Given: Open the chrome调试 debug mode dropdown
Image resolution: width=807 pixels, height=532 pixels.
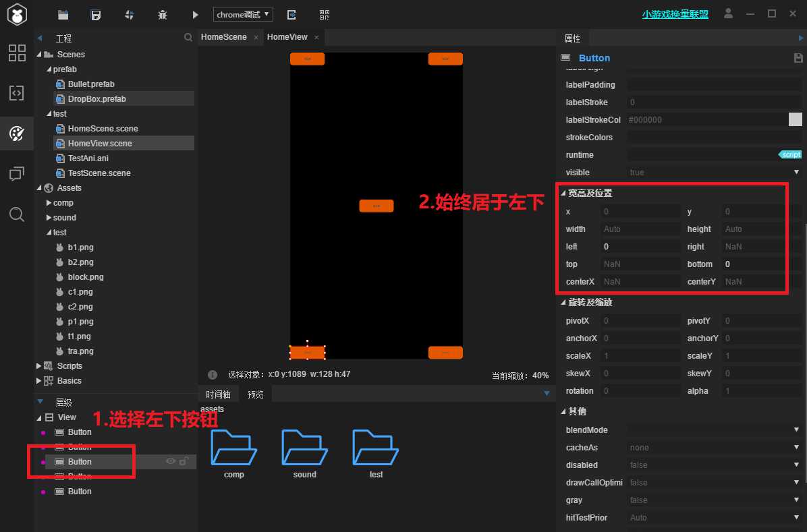Looking at the screenshot, I should tap(243, 14).
